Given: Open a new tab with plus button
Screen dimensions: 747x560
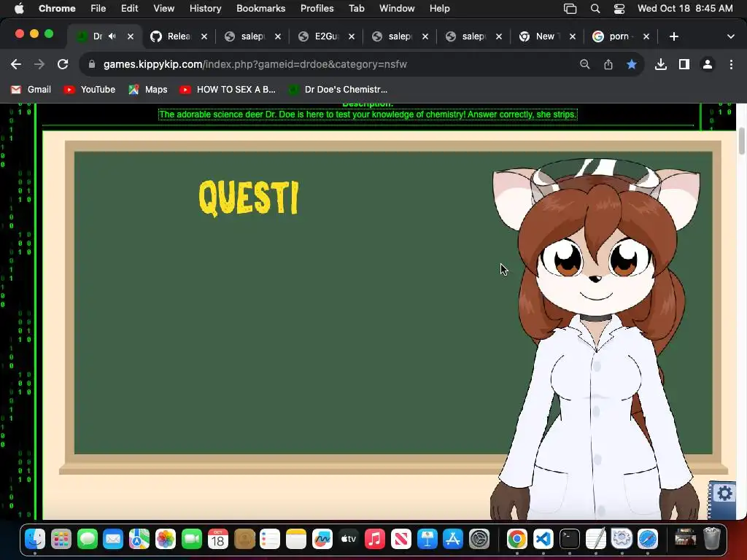Looking at the screenshot, I should click(673, 36).
